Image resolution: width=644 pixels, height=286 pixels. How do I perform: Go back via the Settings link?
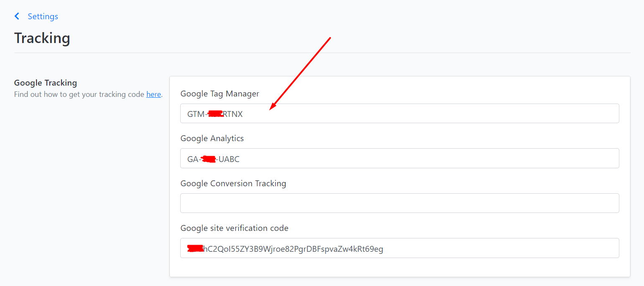coord(43,16)
